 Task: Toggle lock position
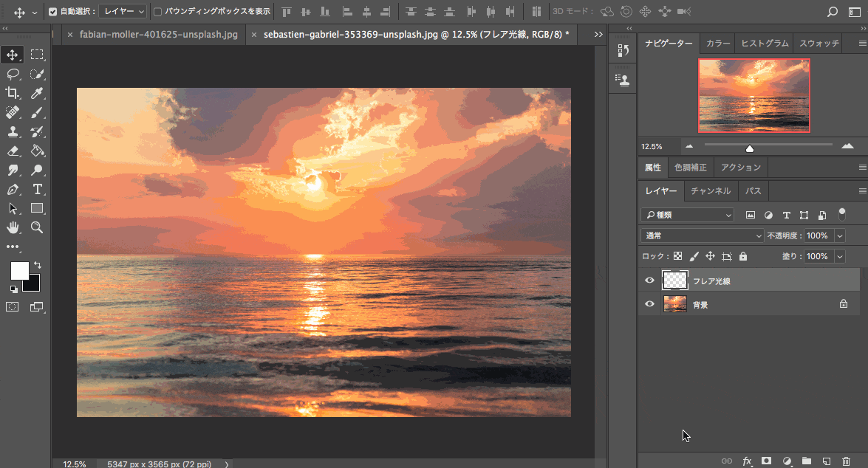tap(710, 256)
